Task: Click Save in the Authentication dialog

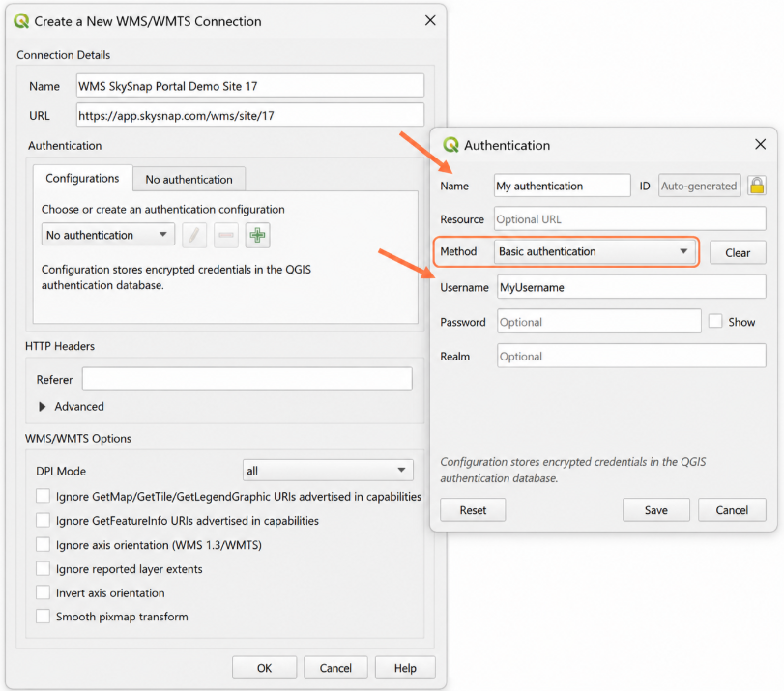Action: pos(656,510)
